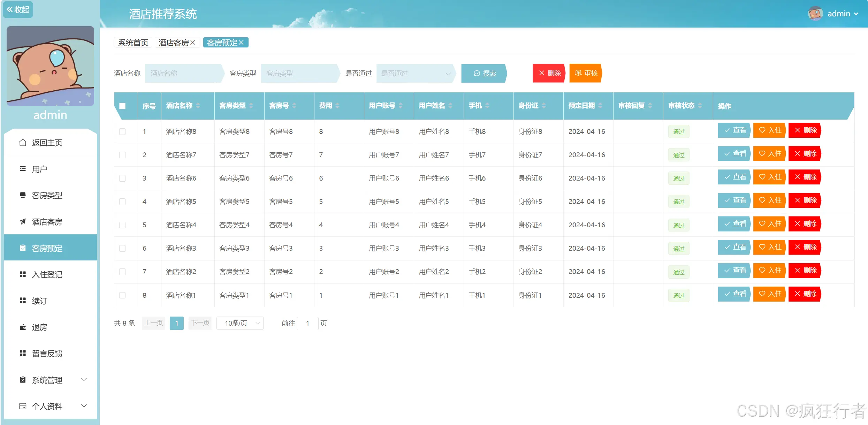Click 查看 for the 酒店名称8 row
868x425 pixels.
click(x=734, y=130)
